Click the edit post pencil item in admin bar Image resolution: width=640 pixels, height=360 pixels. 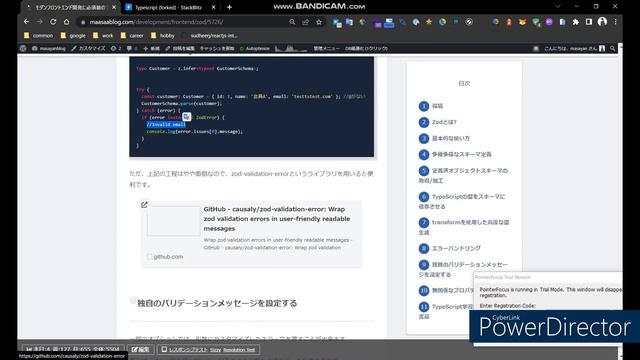point(180,48)
